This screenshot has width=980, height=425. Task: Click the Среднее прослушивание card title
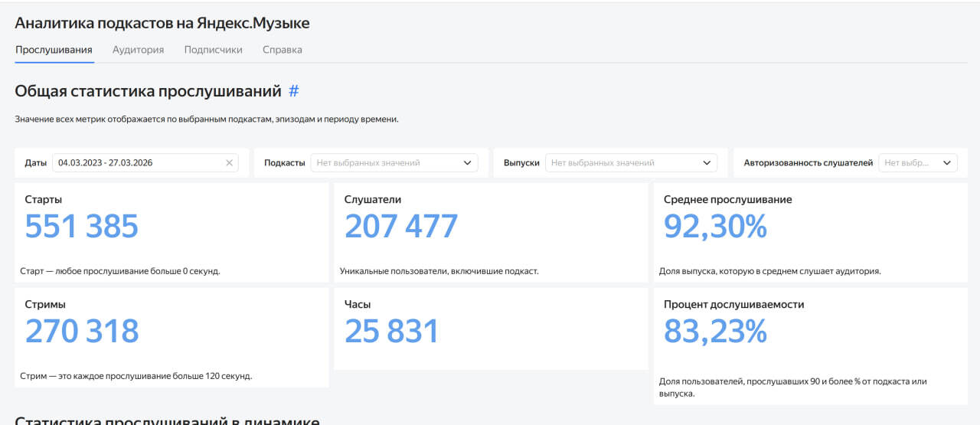click(x=727, y=199)
